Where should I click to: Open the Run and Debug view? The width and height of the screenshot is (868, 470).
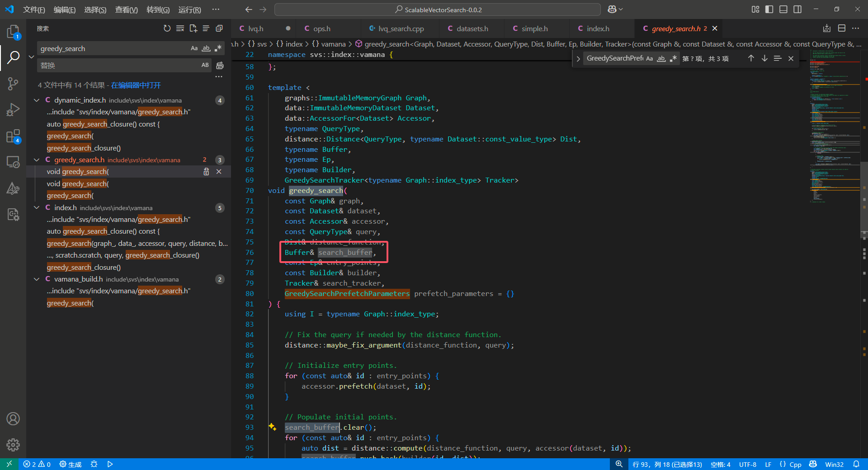click(13, 110)
